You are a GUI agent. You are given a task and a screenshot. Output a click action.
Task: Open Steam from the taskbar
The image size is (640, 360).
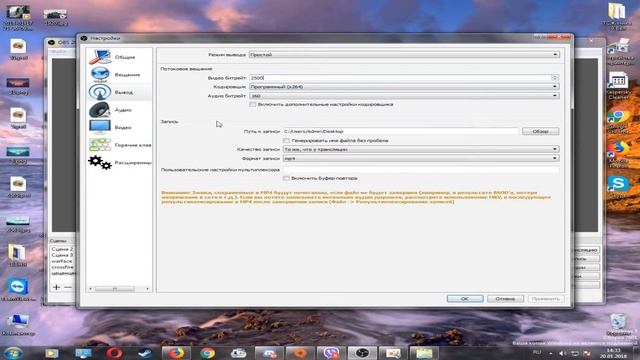[x=145, y=353]
